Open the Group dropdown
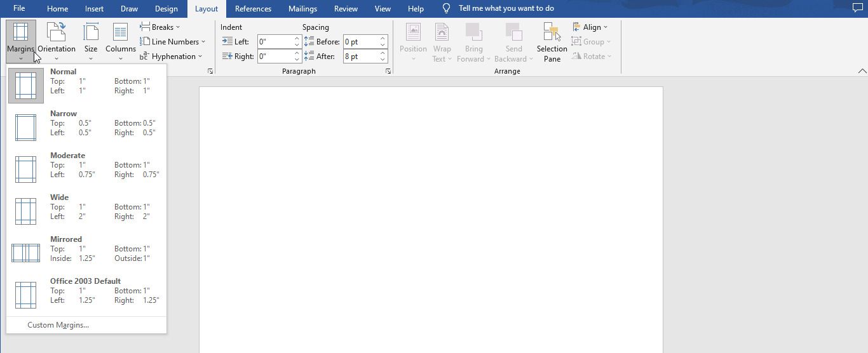Screen dimensions: 868x353 (x=591, y=41)
